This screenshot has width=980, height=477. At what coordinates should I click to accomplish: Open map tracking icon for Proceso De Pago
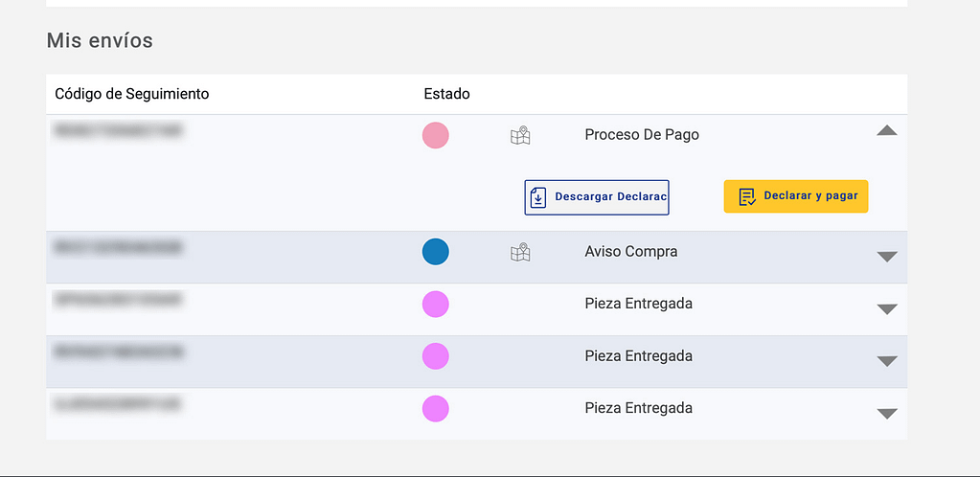tap(520, 135)
